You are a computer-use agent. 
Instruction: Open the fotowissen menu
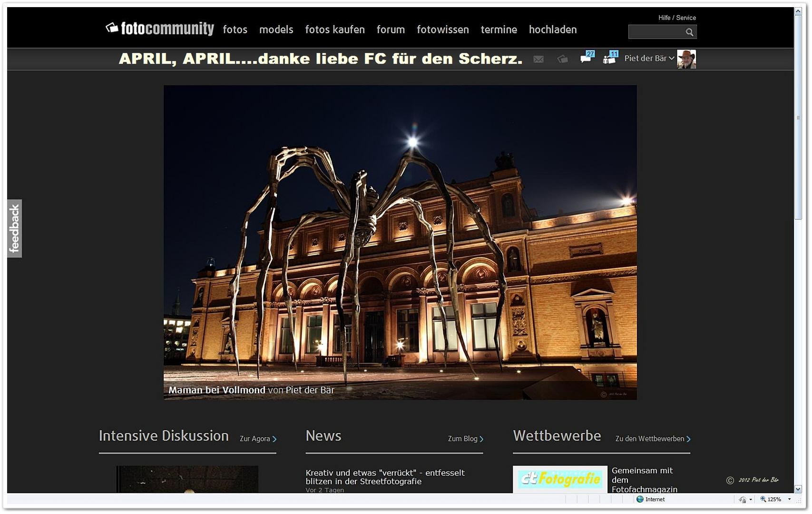[x=443, y=30]
